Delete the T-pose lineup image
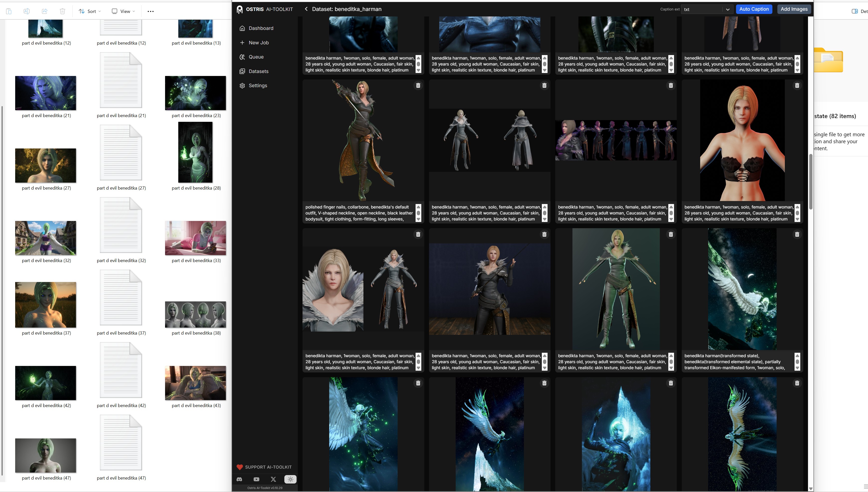 tap(671, 85)
